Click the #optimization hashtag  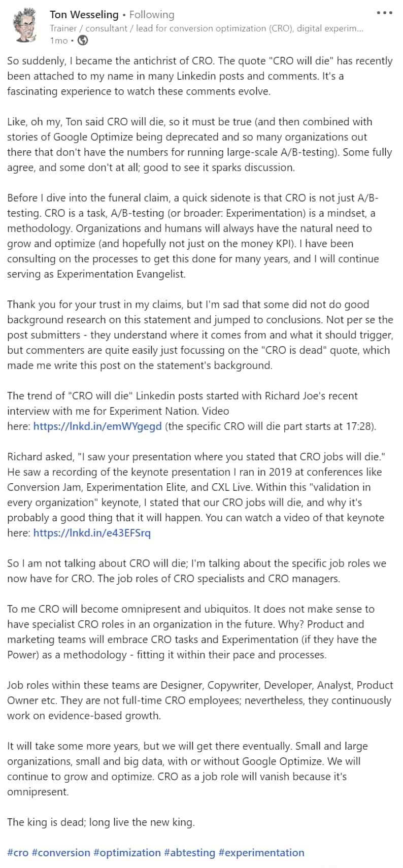pos(128,852)
